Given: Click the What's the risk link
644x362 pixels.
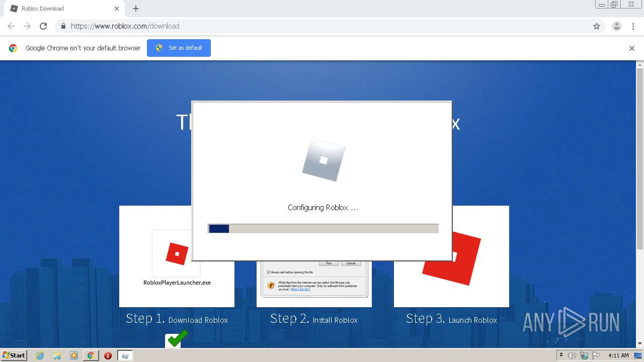Looking at the screenshot, I should tap(300, 290).
